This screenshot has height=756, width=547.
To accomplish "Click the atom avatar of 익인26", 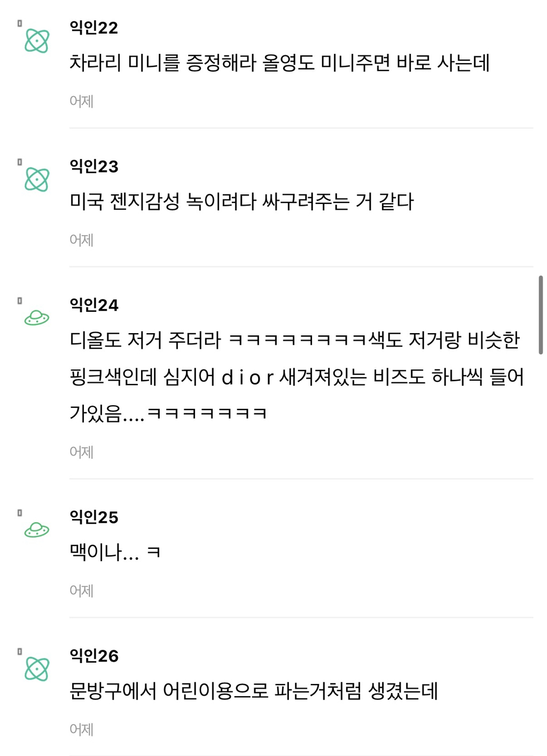I will coord(37,669).
